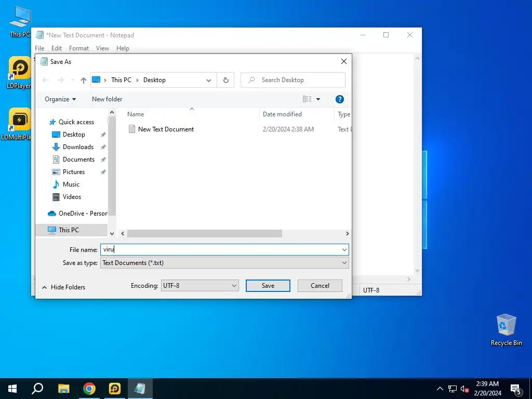The image size is (532, 399).
Task: Click the OneDrive cloud icon
Action: (x=52, y=214)
